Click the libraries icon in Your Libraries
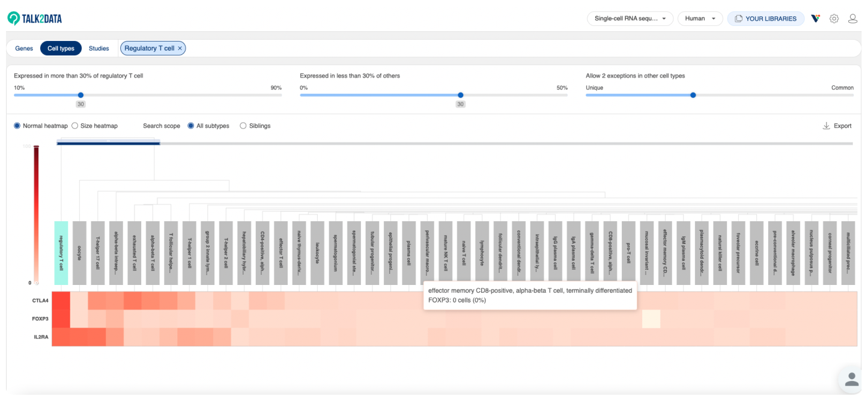868x401 pixels. pos(738,19)
